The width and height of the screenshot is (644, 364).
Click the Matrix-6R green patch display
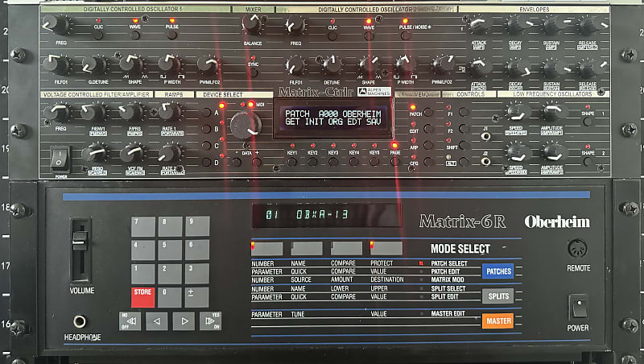(326, 214)
